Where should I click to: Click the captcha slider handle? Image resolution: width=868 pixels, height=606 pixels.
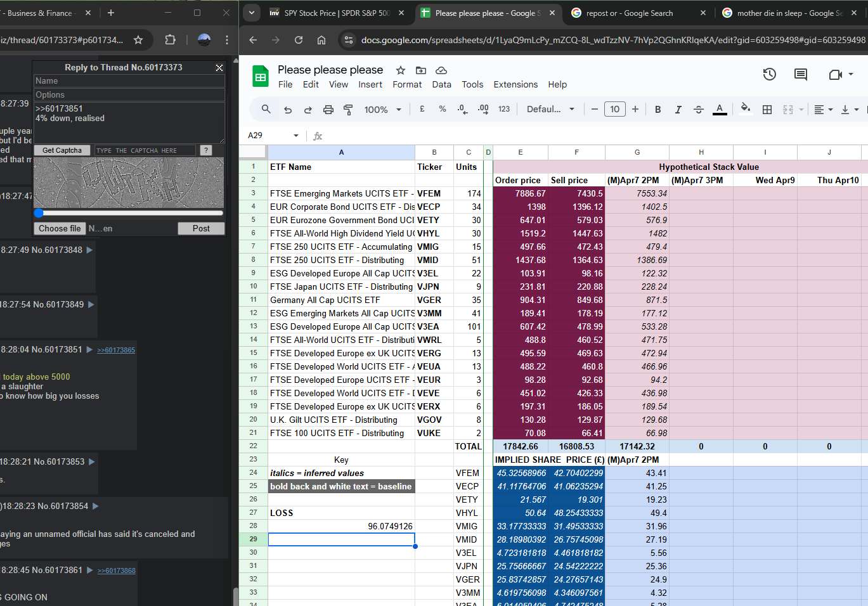39,214
